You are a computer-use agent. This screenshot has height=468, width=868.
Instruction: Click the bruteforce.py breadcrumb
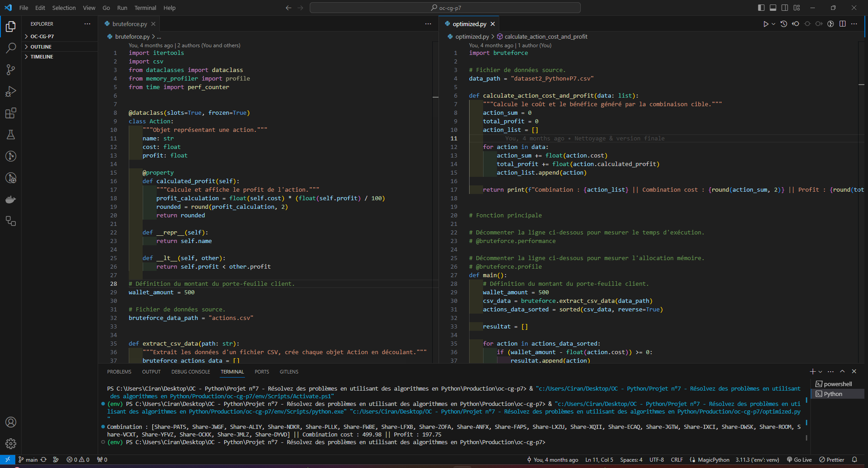128,36
